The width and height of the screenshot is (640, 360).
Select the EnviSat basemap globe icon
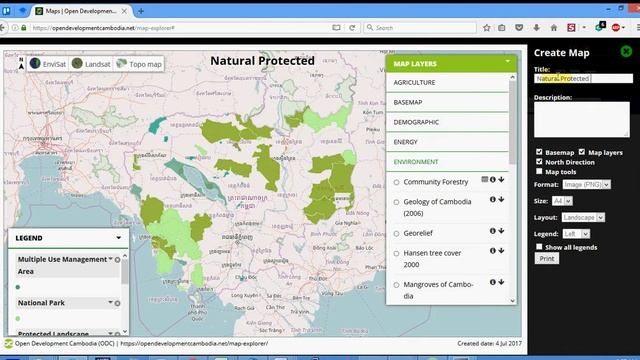pos(36,64)
